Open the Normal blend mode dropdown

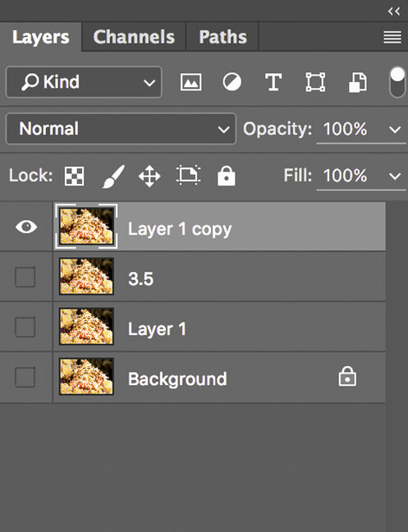tap(121, 129)
